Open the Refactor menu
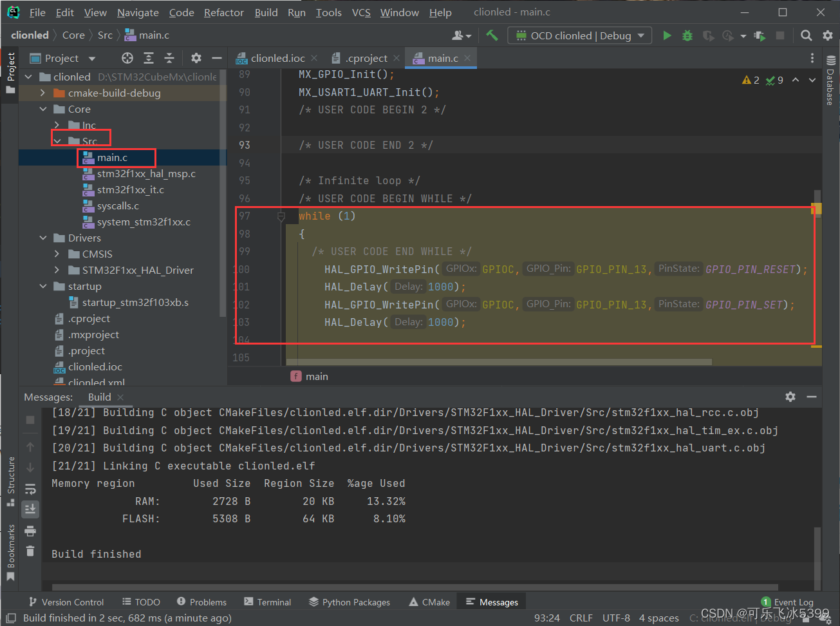This screenshot has height=626, width=840. (x=224, y=12)
